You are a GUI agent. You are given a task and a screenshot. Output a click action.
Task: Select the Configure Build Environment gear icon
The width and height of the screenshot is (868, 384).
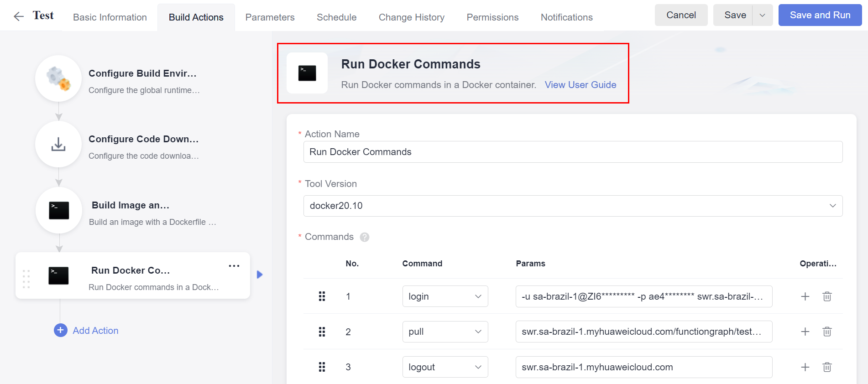(58, 78)
